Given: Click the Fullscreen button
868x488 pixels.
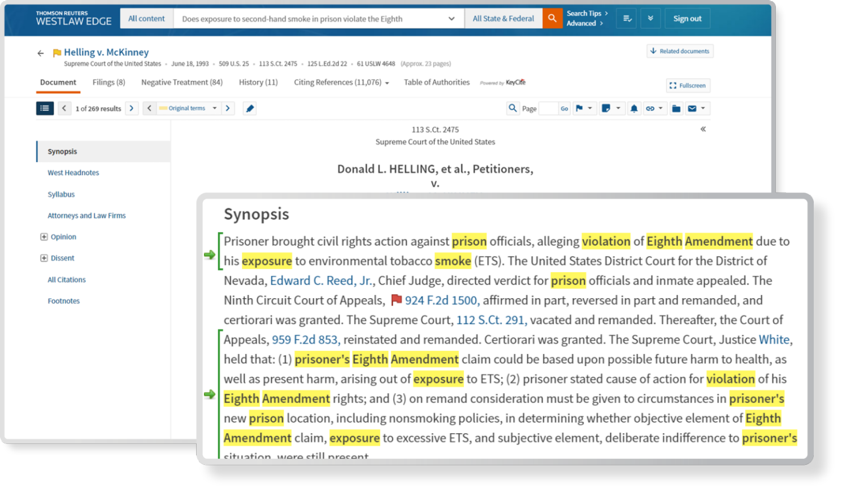Looking at the screenshot, I should pos(688,86).
